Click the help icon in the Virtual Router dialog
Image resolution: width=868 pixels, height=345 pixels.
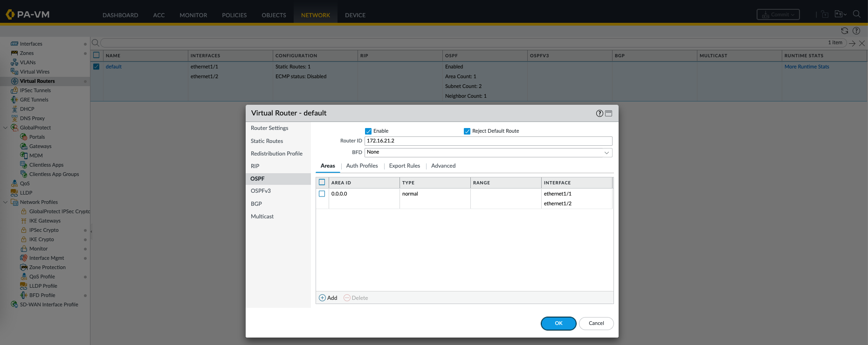(599, 114)
